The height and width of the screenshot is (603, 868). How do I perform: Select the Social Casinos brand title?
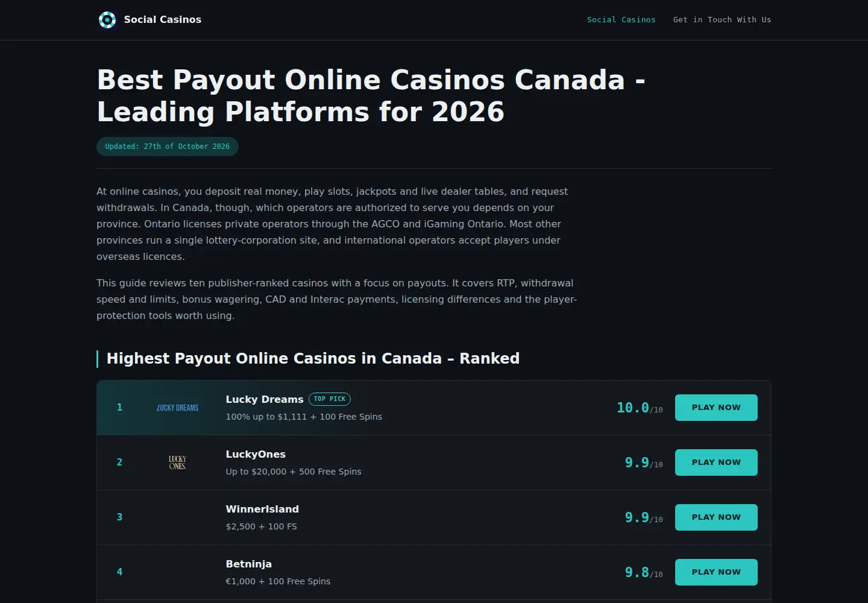pos(163,19)
